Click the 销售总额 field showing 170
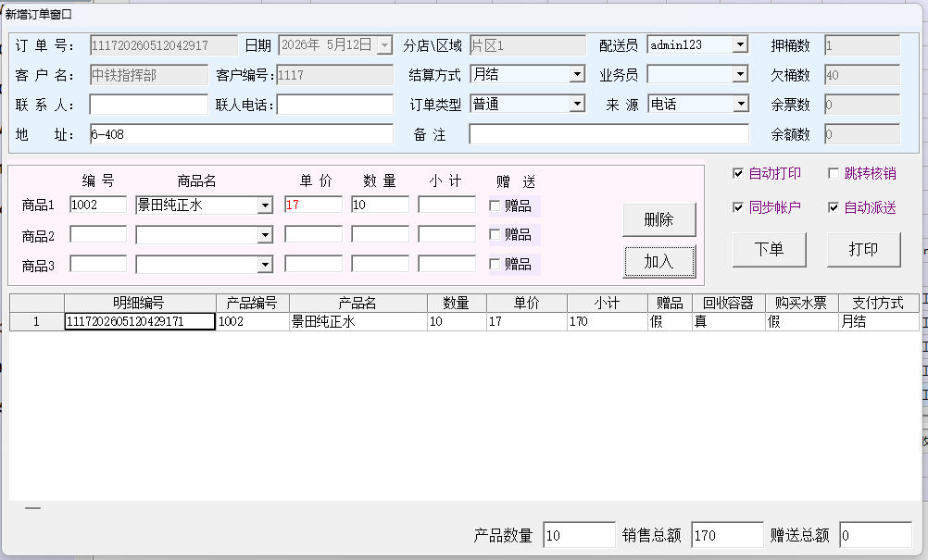 tap(727, 535)
